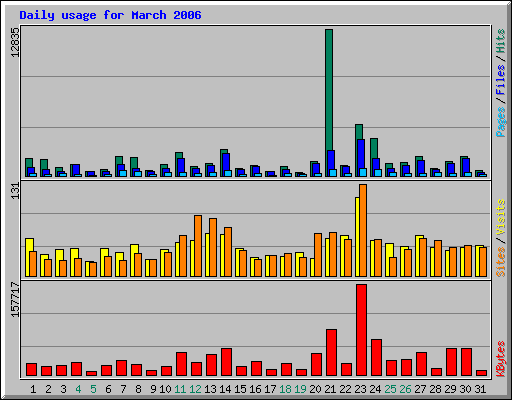
Task: Click green day label 12 on the x-axis
Action: [x=195, y=389]
